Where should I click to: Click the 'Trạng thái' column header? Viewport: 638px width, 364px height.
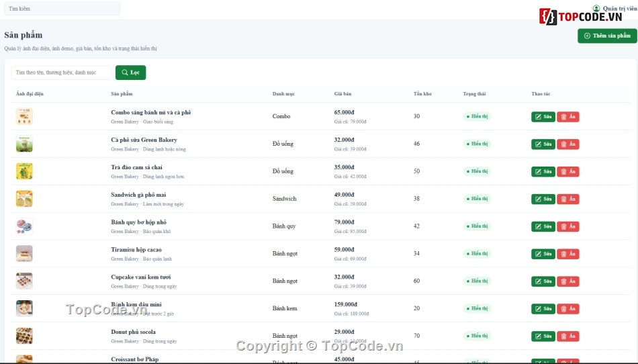tap(474, 94)
